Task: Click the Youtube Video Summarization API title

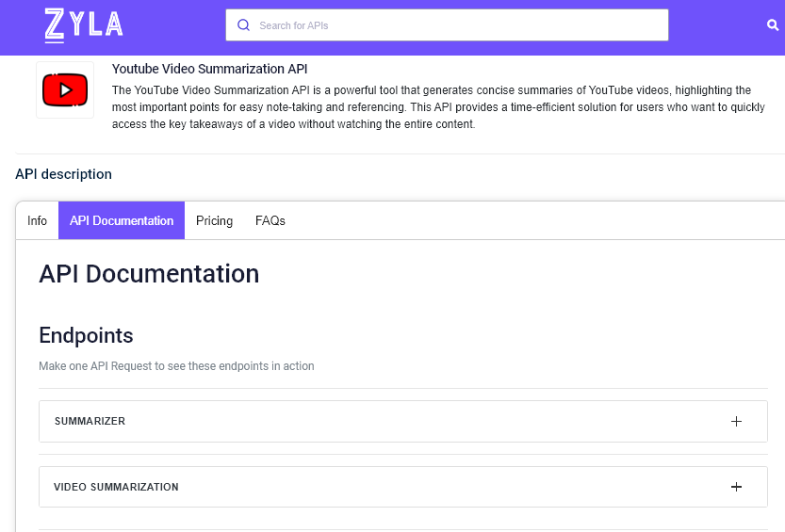Action: (x=210, y=69)
